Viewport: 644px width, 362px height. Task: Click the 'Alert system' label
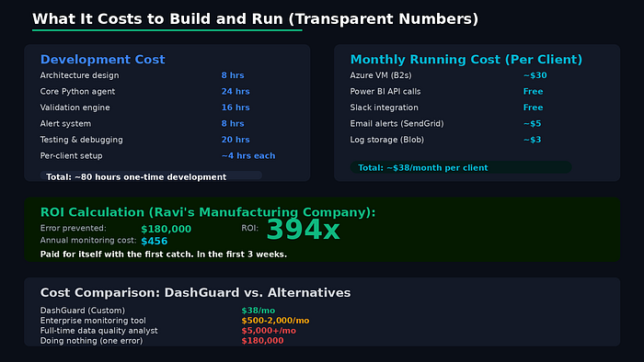coord(65,123)
